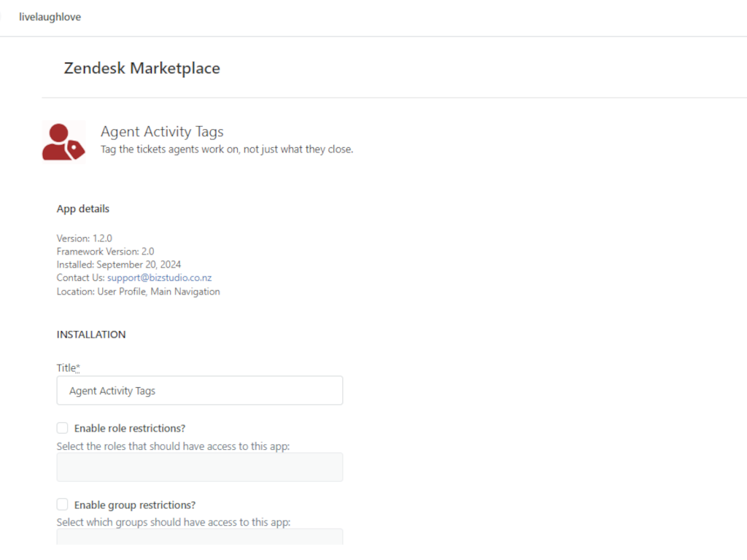
Task: Click the Installed: September 20, 2024 line
Action: click(x=119, y=265)
